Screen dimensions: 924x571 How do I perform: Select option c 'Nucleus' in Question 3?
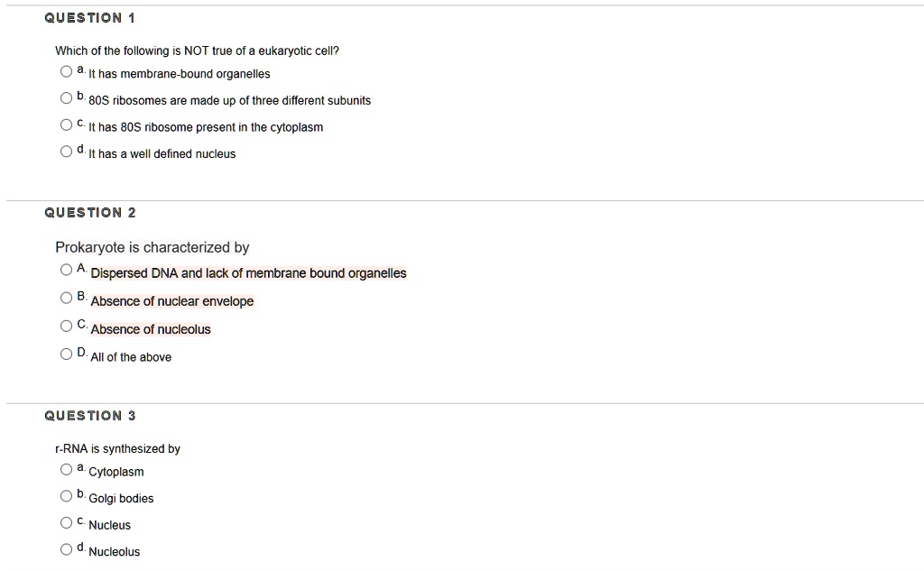(x=66, y=522)
